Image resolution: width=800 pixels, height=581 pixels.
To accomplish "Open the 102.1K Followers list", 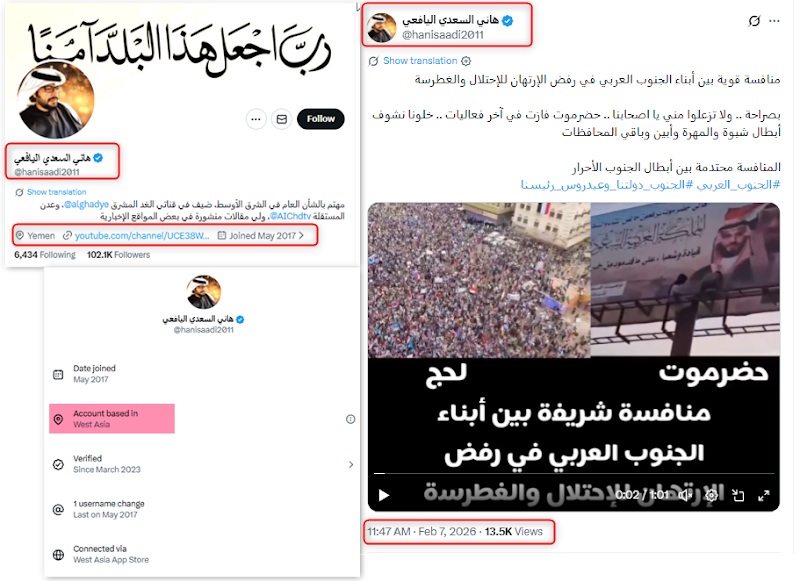I will coord(118,255).
